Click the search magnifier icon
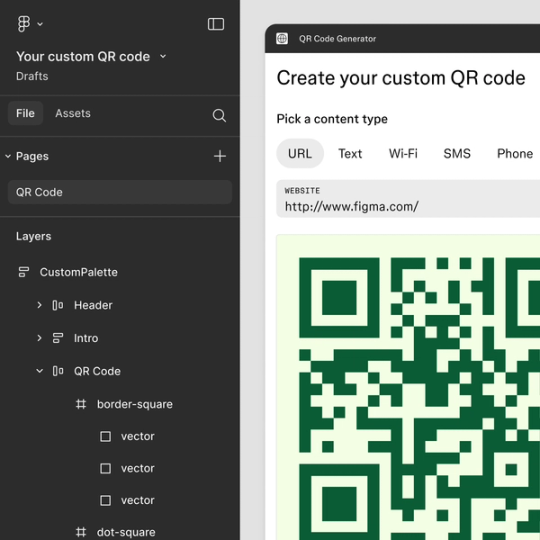The width and height of the screenshot is (540, 540). [219, 115]
